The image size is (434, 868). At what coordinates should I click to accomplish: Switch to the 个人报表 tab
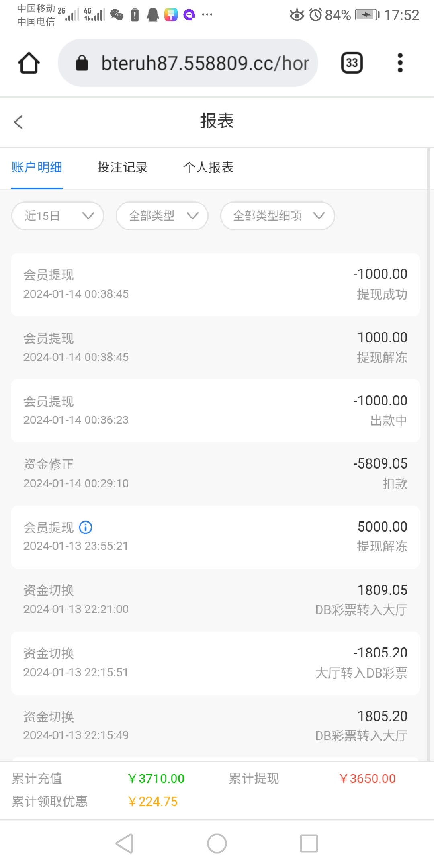(208, 167)
